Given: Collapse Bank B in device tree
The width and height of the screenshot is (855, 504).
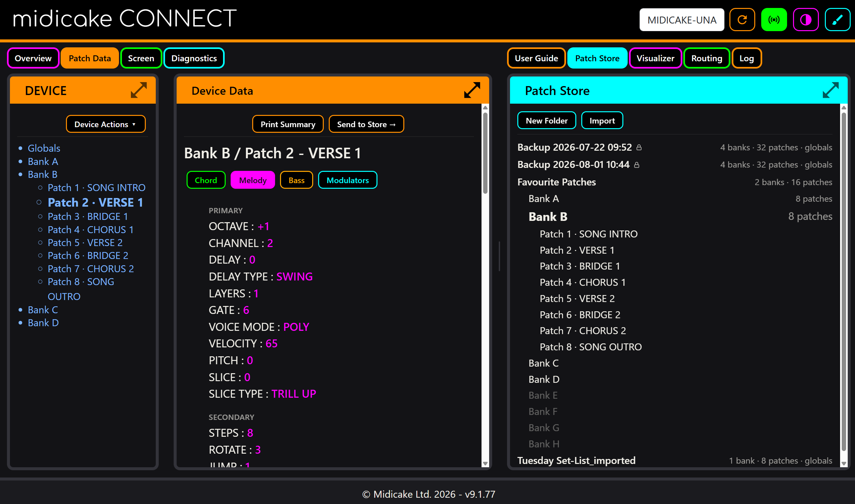Looking at the screenshot, I should click(42, 174).
